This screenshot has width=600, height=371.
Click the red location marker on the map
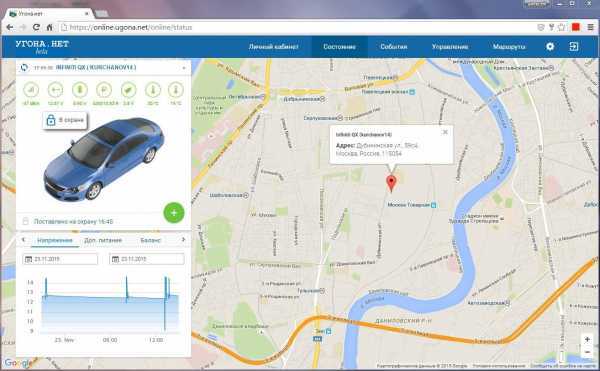(391, 183)
